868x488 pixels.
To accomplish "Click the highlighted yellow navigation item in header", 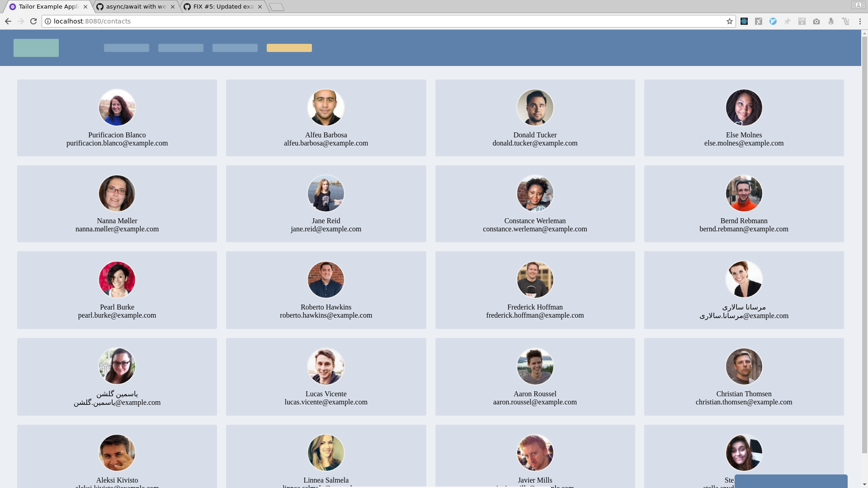I will pos(289,48).
